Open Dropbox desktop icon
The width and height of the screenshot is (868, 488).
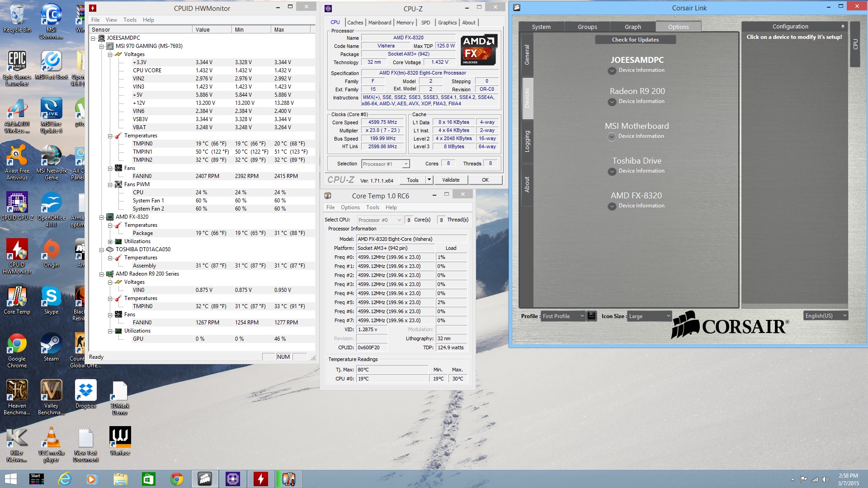(x=86, y=394)
